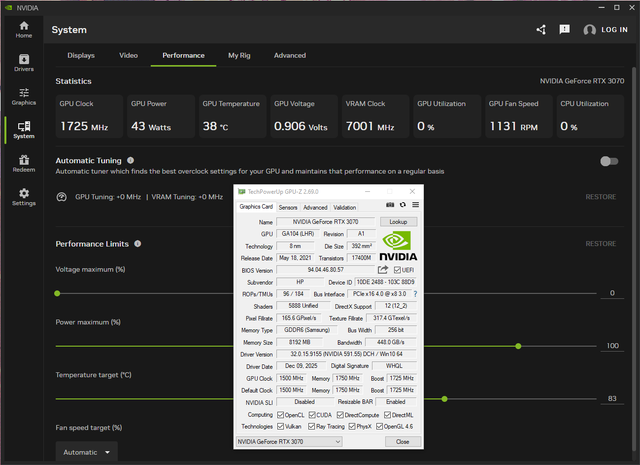Toggle the Vulkan checkbox
The width and height of the screenshot is (640, 465).
280,426
